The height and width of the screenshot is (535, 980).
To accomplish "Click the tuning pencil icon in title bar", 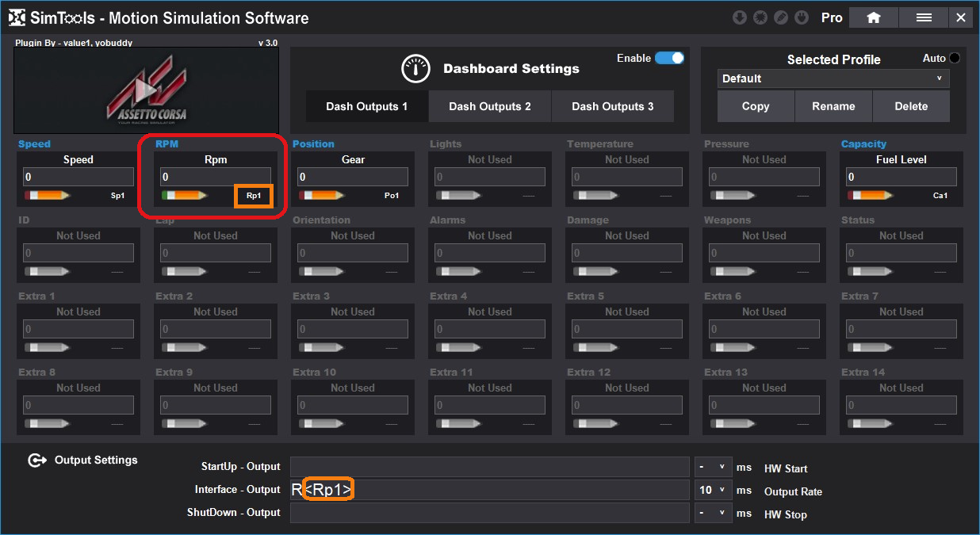I will 781,17.
